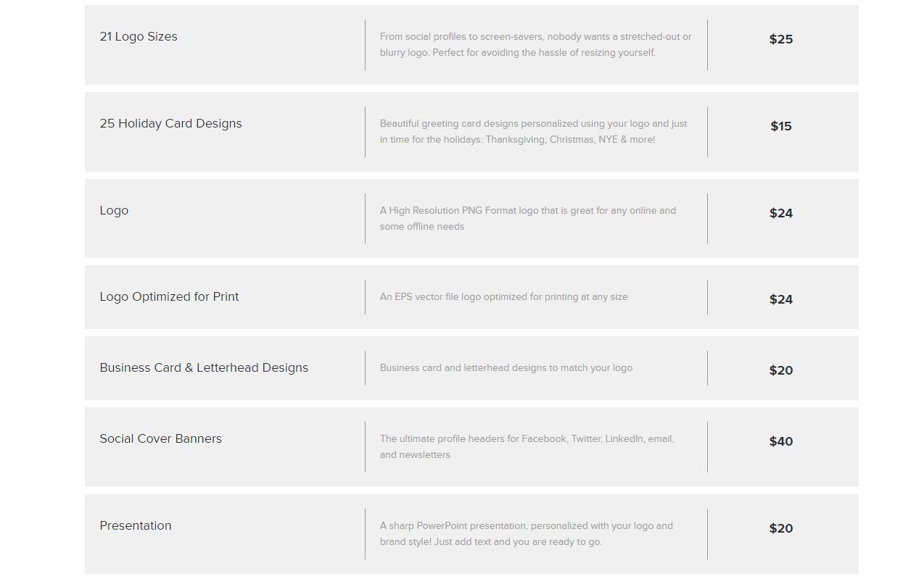The width and height of the screenshot is (924, 579).
Task: Select the $25 price for 21 Logo Sizes
Action: pos(780,40)
